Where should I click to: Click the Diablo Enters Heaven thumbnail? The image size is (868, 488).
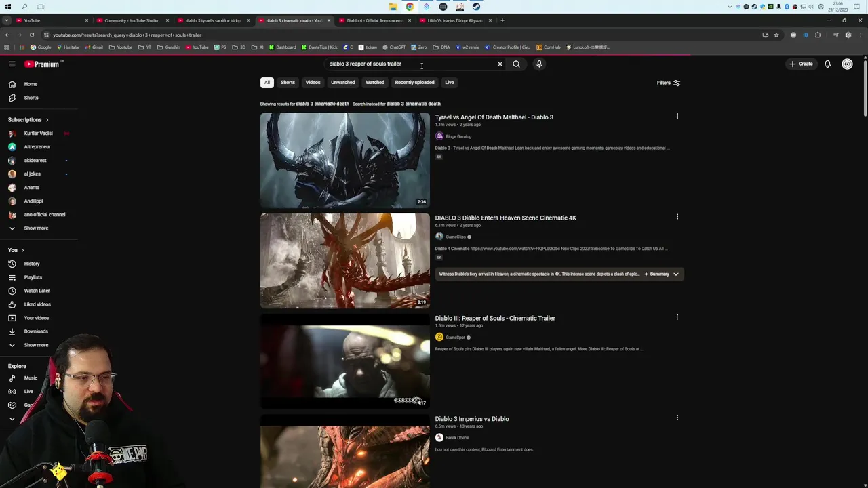pos(344,261)
